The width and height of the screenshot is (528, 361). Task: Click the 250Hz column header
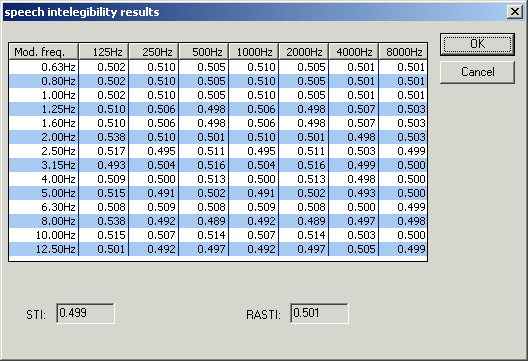[x=154, y=52]
